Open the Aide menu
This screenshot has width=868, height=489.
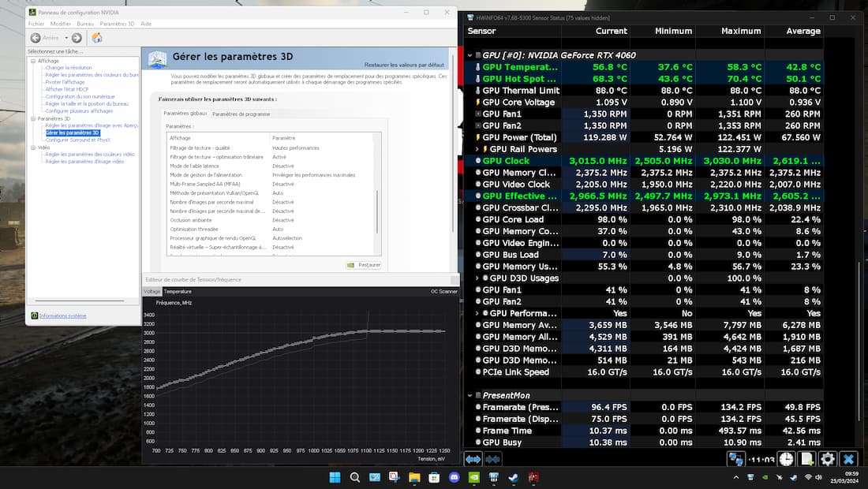tap(146, 24)
